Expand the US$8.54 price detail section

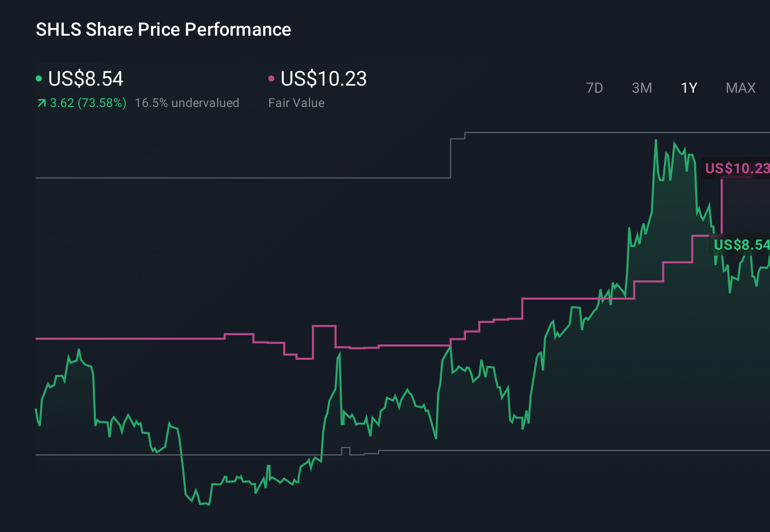coord(85,79)
